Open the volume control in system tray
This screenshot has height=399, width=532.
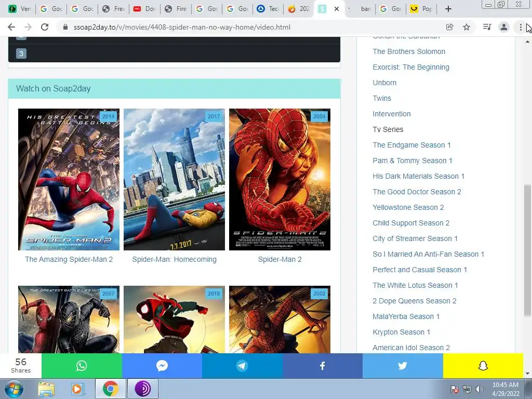[480, 389]
